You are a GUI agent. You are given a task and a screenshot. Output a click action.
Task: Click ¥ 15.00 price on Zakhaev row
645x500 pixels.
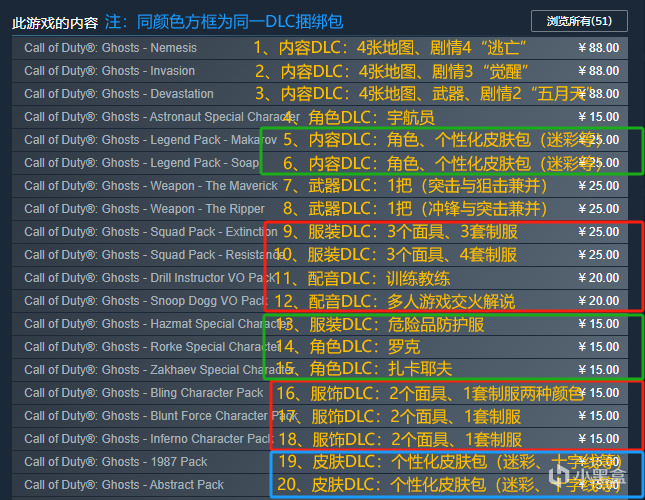click(x=599, y=370)
